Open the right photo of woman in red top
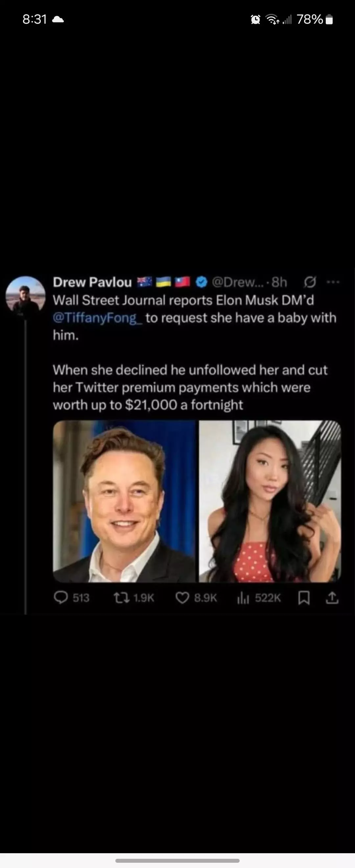355x868 pixels. 270,501
